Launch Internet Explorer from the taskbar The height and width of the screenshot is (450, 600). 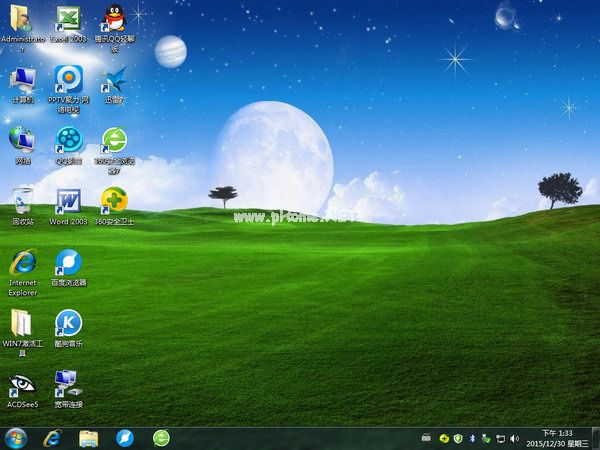coord(52,439)
